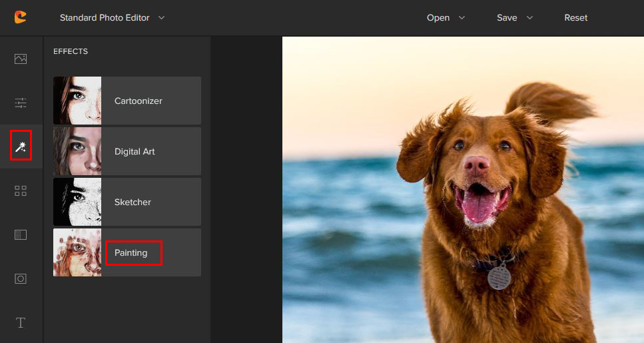Open the four-squares grid panel icon
Image resolution: width=644 pixels, height=343 pixels.
pos(21,191)
